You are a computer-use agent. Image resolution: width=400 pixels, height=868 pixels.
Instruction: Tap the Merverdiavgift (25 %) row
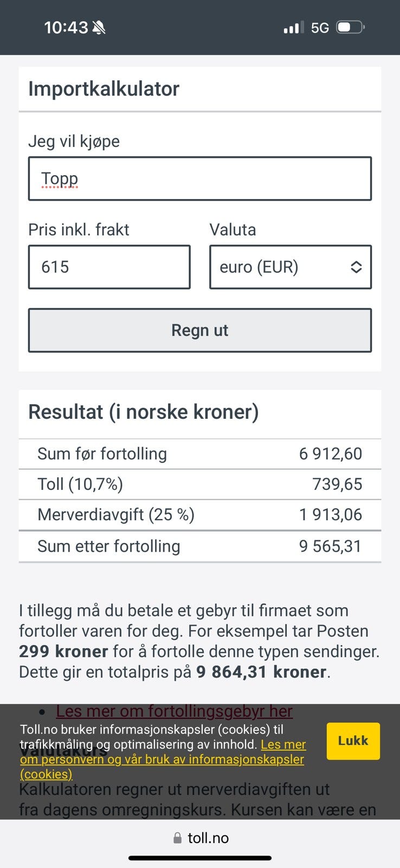click(200, 515)
